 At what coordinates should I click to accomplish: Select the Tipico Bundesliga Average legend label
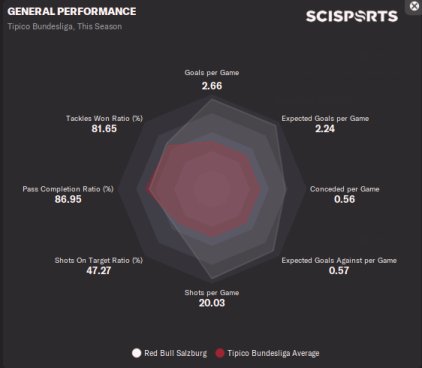[273, 353]
